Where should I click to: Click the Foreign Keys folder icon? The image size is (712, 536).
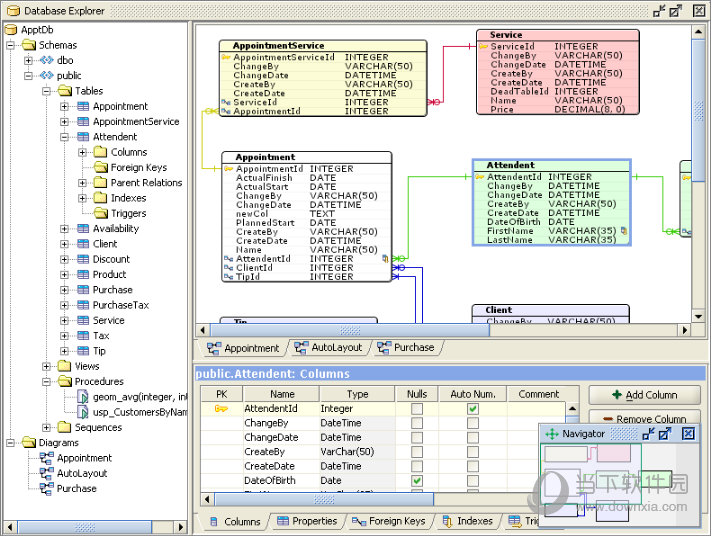coord(101,167)
